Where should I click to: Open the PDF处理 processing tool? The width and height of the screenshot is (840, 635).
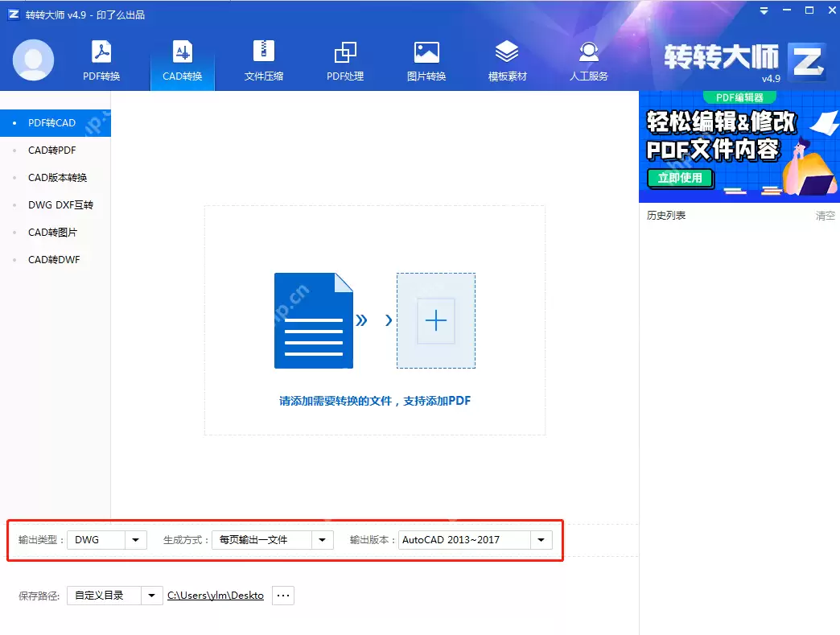pyautogui.click(x=345, y=60)
